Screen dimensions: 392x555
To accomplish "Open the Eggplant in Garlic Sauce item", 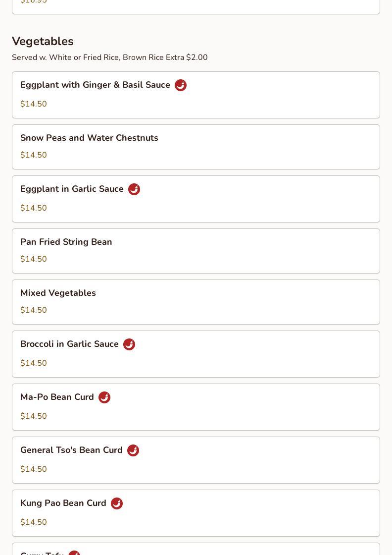I will click(x=72, y=189).
